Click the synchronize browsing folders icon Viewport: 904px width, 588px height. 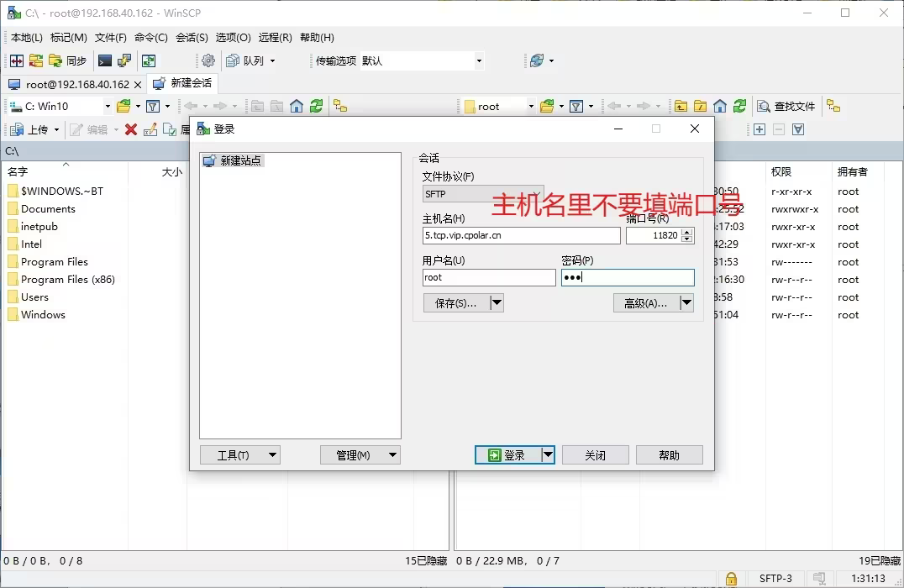[36, 60]
